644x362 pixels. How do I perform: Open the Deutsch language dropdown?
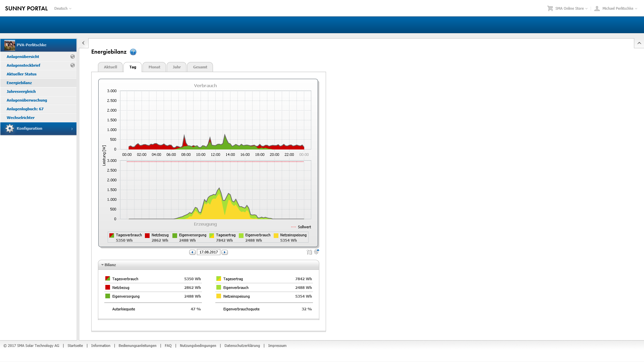63,8
